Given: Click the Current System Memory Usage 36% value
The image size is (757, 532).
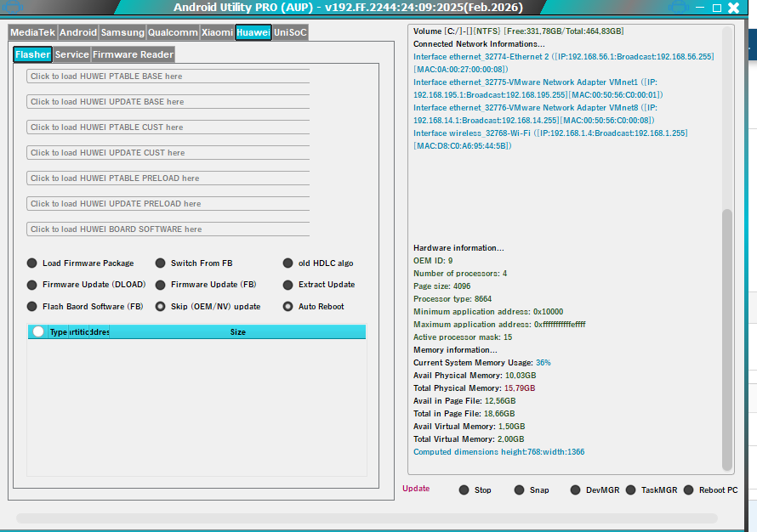Looking at the screenshot, I should point(544,363).
